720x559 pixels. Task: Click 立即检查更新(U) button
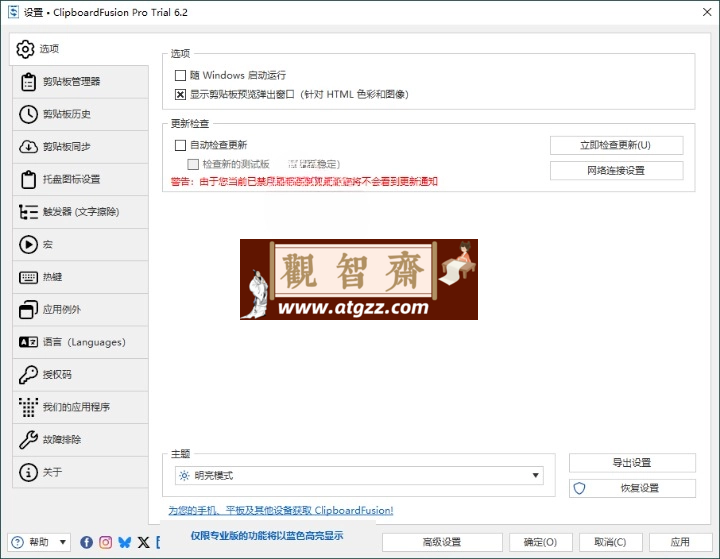pyautogui.click(x=616, y=145)
